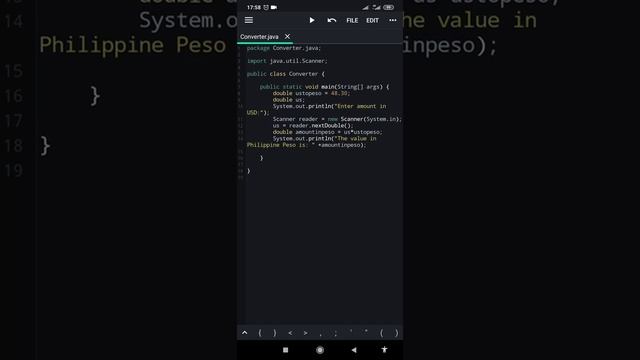
Task: Tap the alarm icon in status bar
Action: [x=266, y=7]
